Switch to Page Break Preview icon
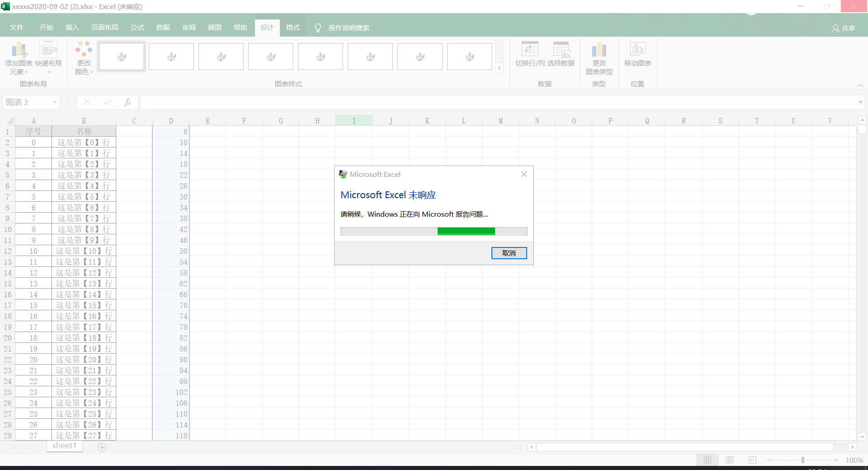The width and height of the screenshot is (868, 470). point(752,460)
